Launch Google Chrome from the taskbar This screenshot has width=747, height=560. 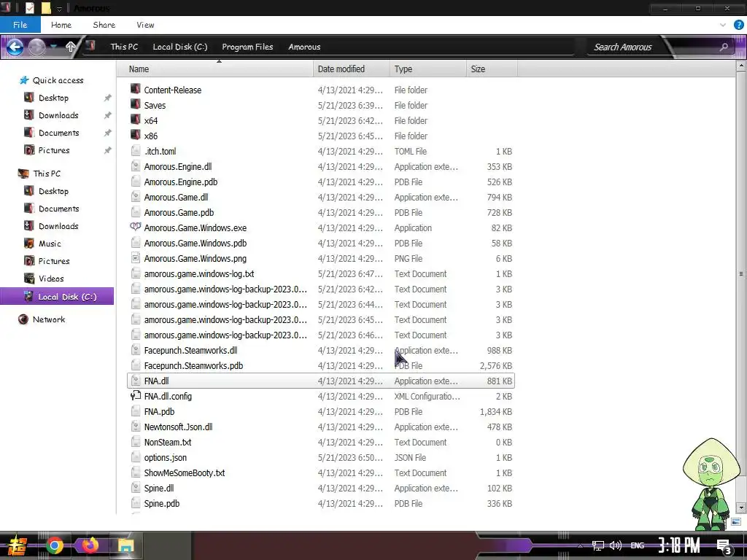click(x=54, y=545)
